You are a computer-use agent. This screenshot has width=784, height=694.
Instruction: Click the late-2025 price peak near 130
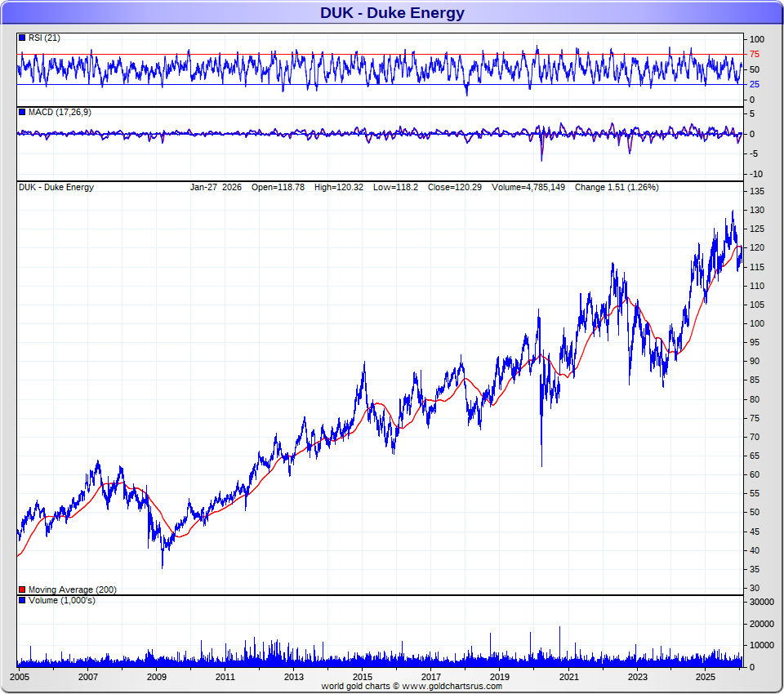(733, 211)
